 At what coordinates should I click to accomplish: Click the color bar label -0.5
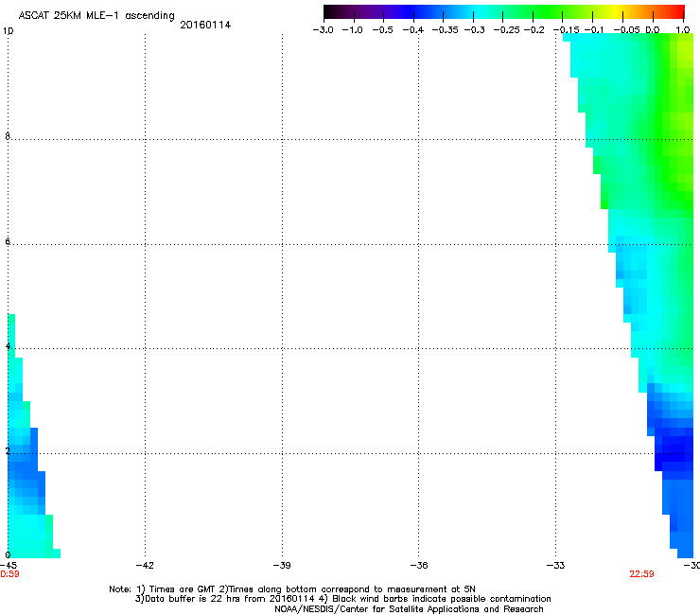[x=382, y=30]
